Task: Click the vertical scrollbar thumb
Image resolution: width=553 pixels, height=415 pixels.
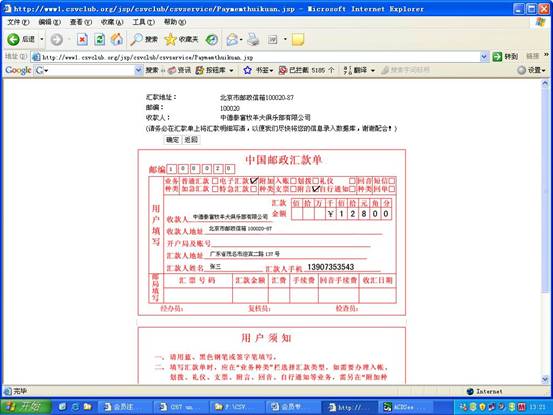Action: point(545,190)
